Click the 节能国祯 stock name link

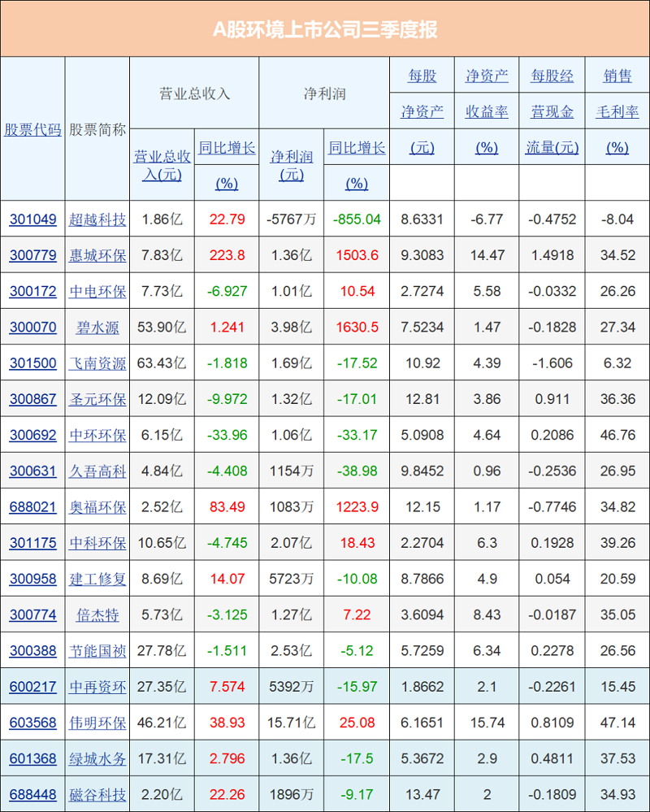click(x=97, y=651)
